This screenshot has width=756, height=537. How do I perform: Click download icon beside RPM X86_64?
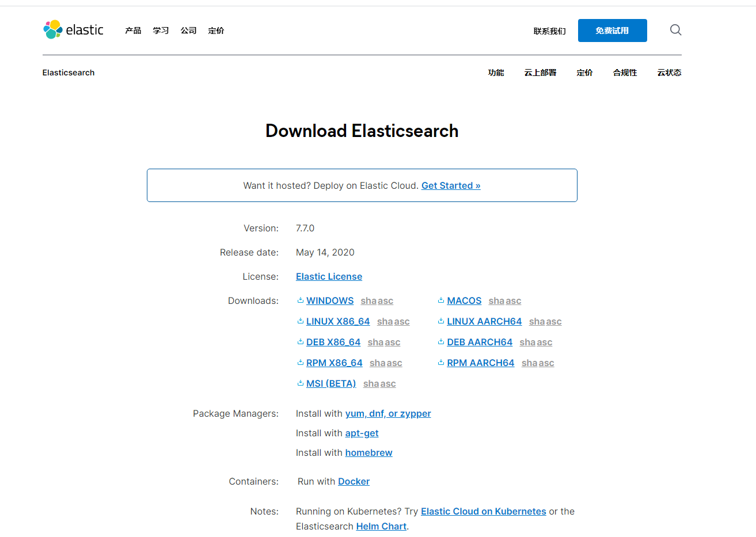pyautogui.click(x=301, y=362)
